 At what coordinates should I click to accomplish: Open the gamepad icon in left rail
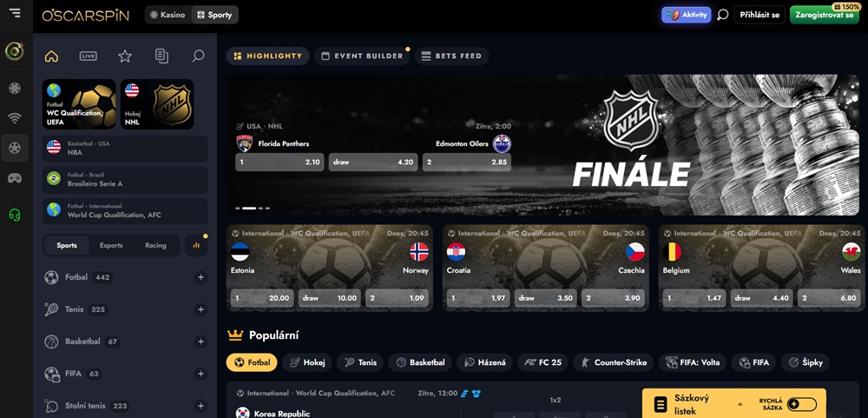click(15, 178)
